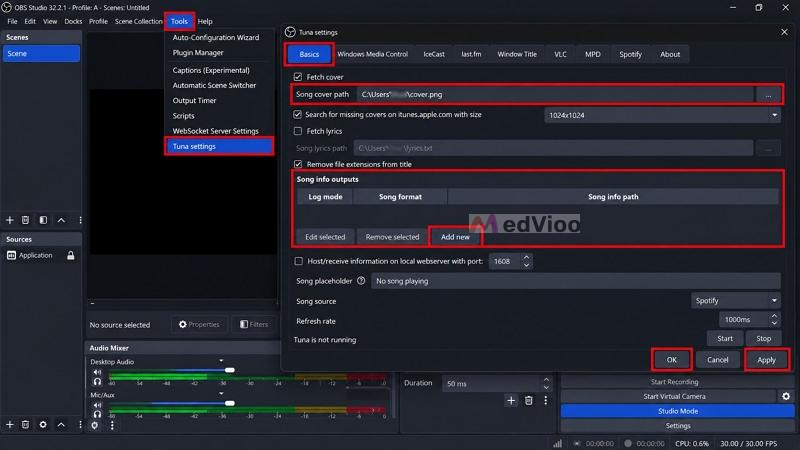Click Edit selected button
This screenshot has width=800, height=450.
325,237
